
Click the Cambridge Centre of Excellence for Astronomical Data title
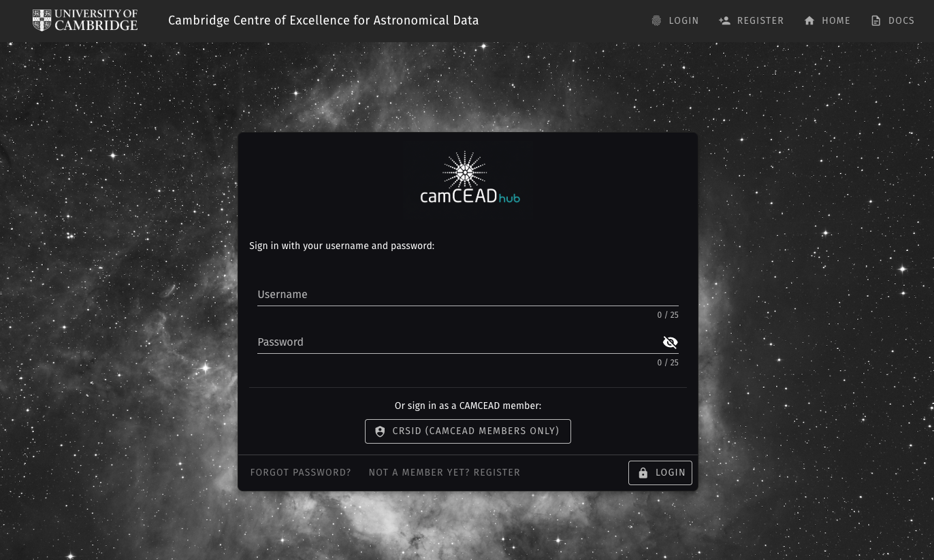click(x=323, y=20)
